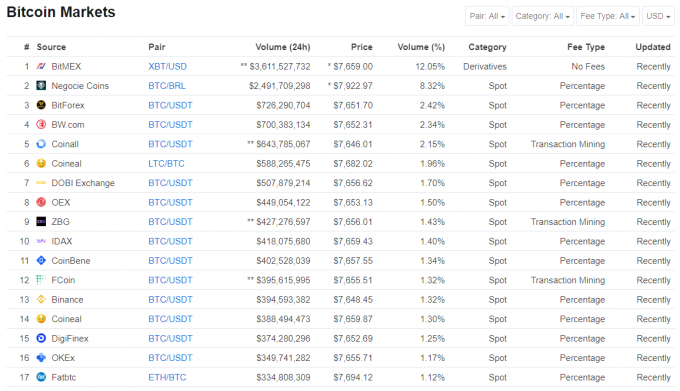Screen dimensions: 680x391
Task: Click the 12.05% volume percentage
Action: click(x=430, y=66)
